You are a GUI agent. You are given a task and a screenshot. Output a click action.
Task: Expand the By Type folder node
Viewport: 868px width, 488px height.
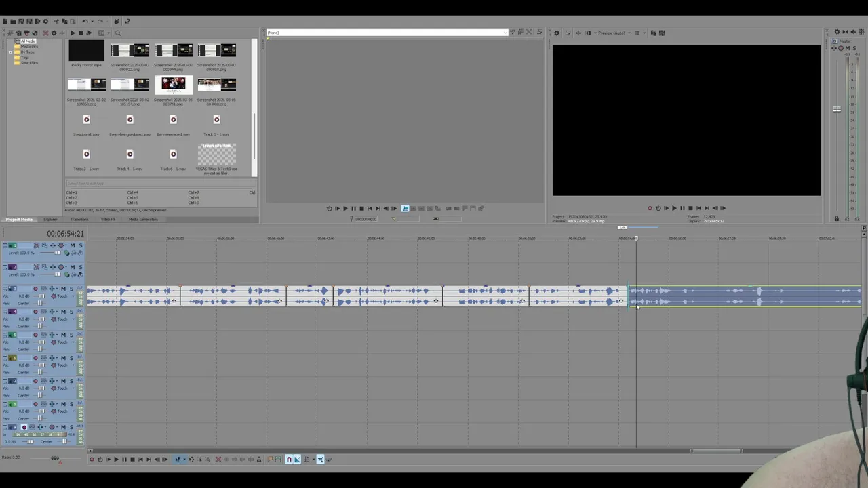pyautogui.click(x=11, y=52)
